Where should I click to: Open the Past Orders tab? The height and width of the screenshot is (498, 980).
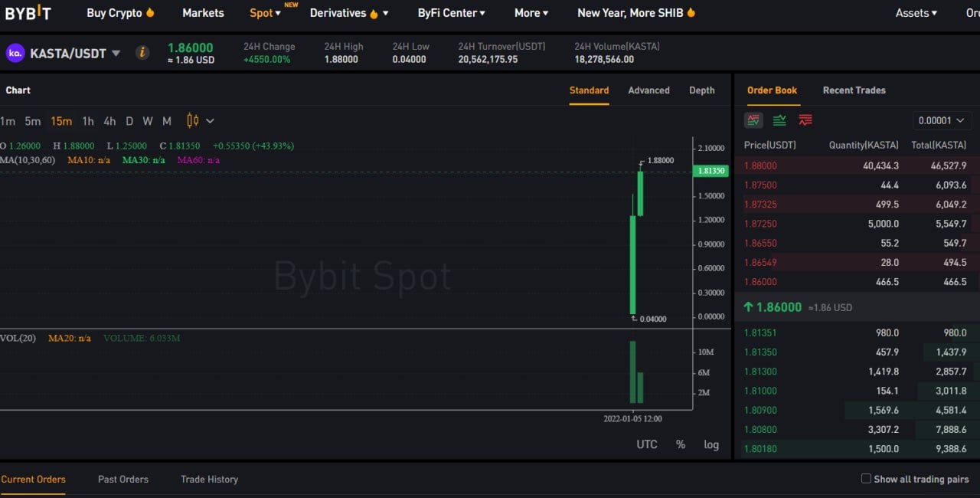coord(123,480)
